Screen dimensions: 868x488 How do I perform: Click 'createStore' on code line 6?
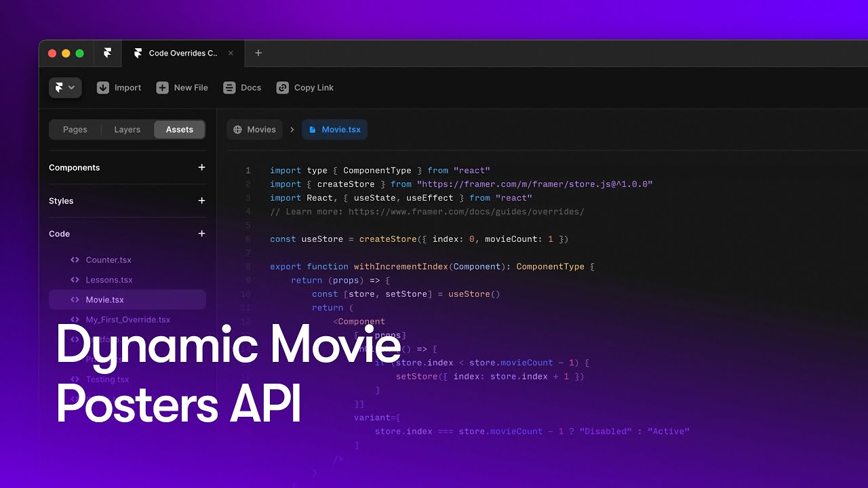click(388, 239)
